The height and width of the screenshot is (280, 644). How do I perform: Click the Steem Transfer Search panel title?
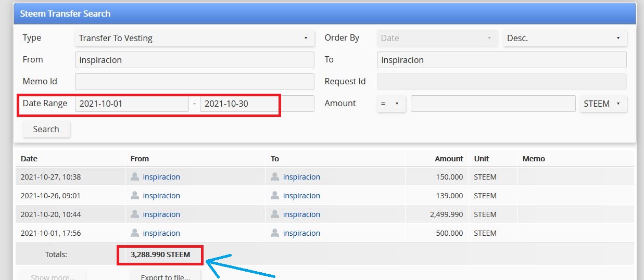coord(65,14)
